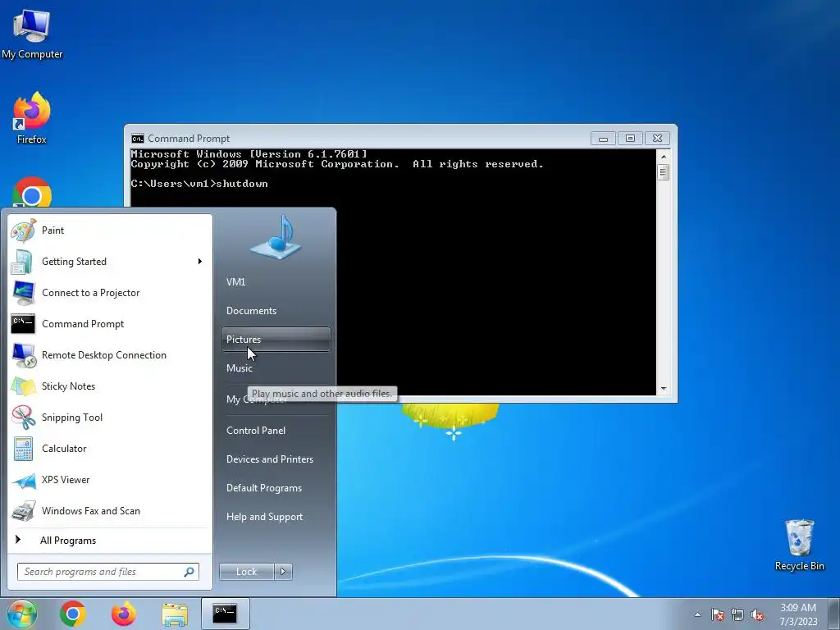Open the Recycle Bin on desktop
840x630 pixels.
click(x=799, y=545)
